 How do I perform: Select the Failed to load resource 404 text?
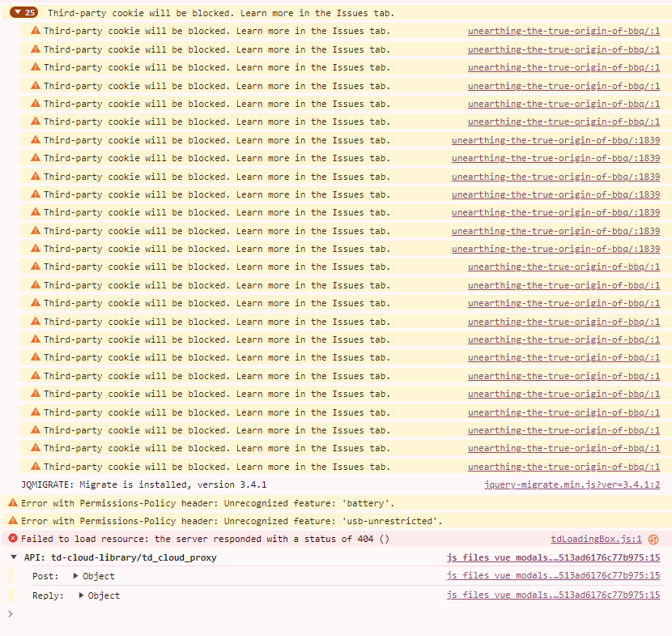[x=206, y=539]
